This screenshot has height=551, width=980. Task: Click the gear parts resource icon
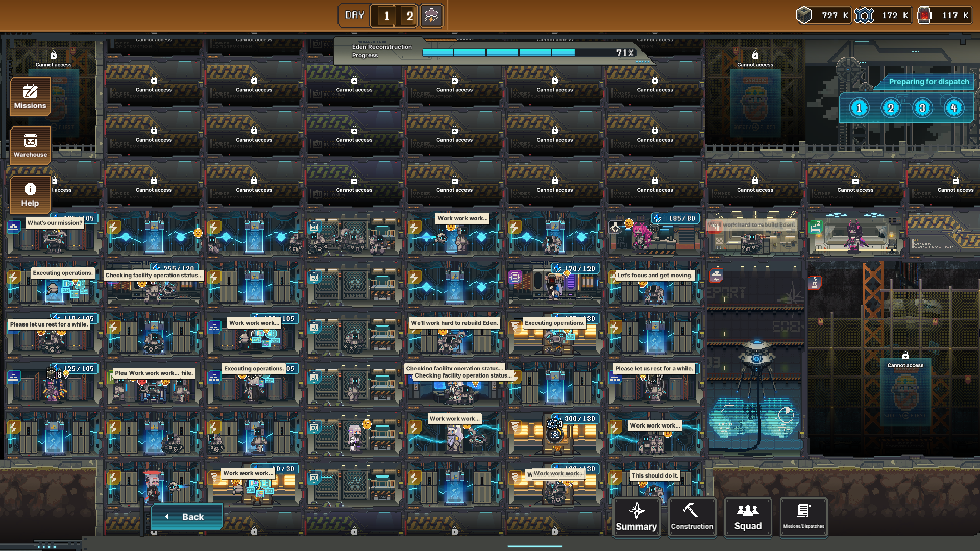[x=864, y=15]
